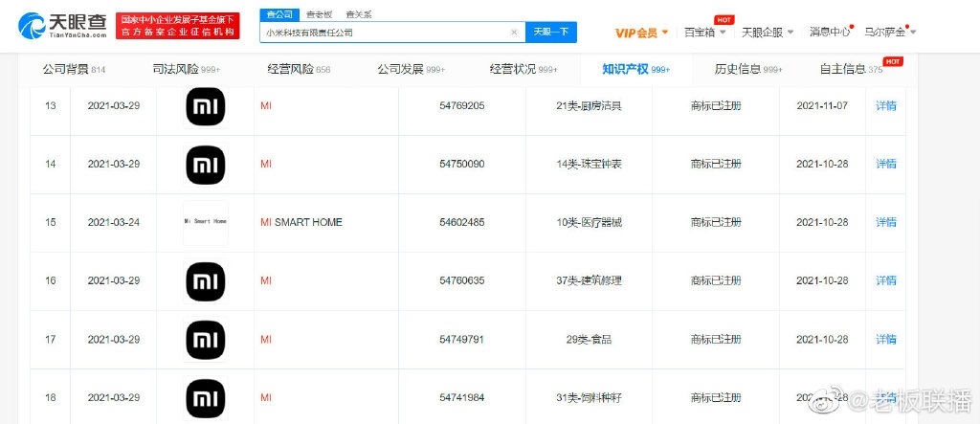Click registration number 54750090

462,164
